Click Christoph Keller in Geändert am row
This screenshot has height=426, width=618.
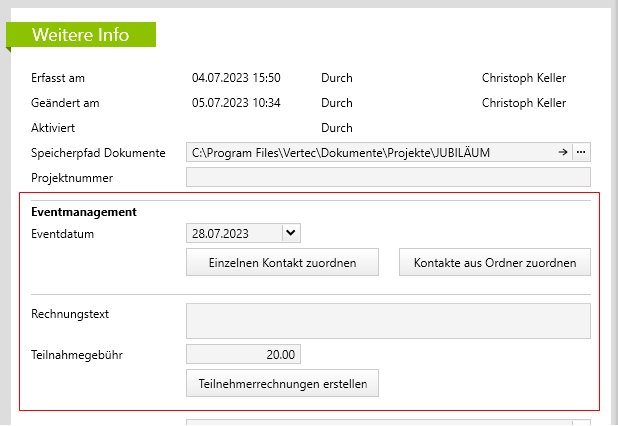[523, 103]
